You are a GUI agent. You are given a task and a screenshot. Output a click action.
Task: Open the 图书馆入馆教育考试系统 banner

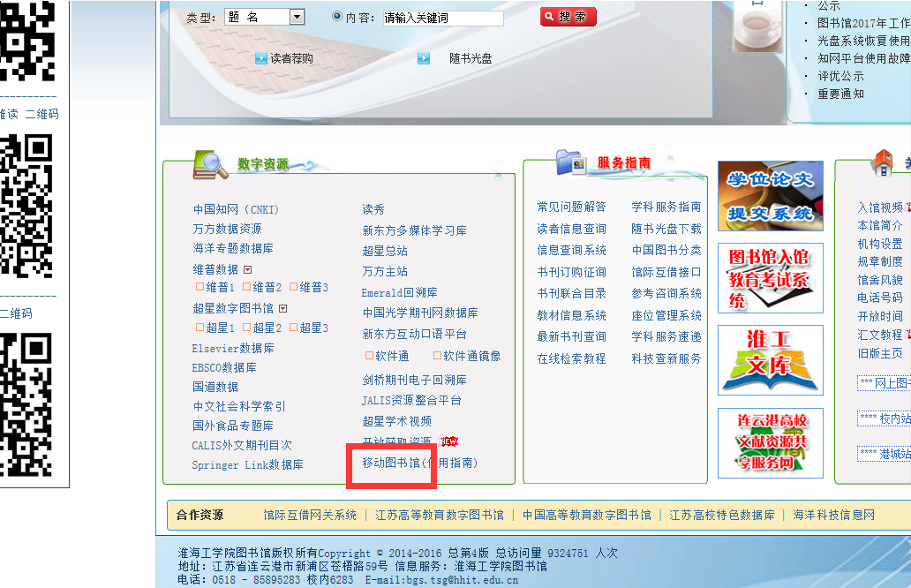[x=770, y=278]
